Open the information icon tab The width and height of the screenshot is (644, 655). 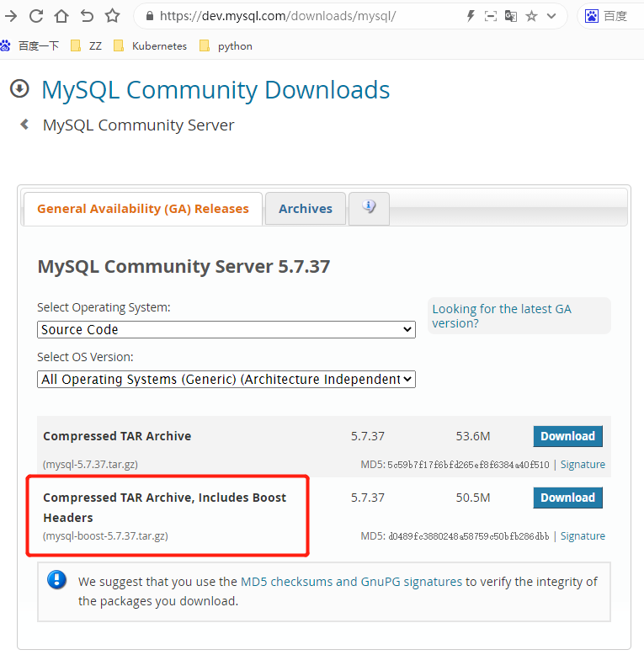pyautogui.click(x=369, y=208)
